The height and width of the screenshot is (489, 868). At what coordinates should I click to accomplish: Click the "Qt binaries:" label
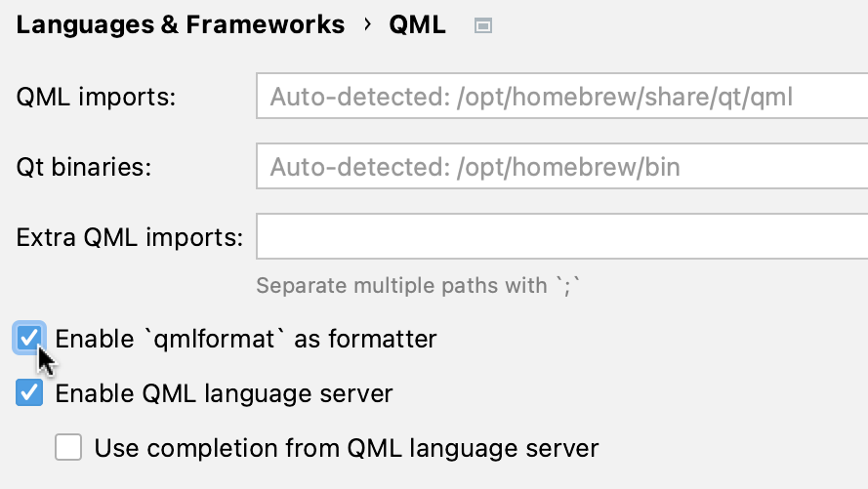(84, 167)
